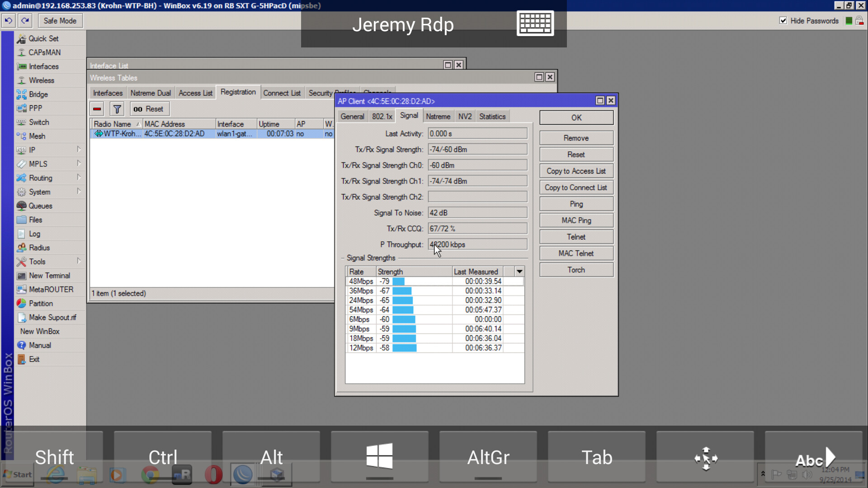Open Quick Set from the sidebar
The width and height of the screenshot is (868, 488).
(43, 38)
